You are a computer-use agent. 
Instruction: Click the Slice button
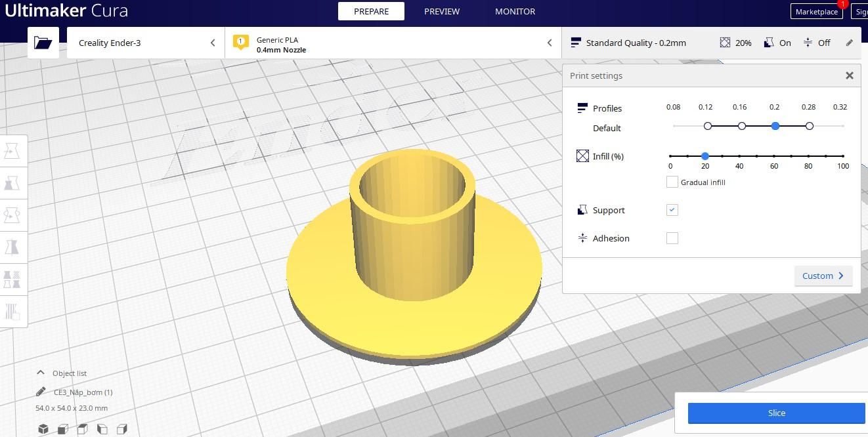coord(776,413)
